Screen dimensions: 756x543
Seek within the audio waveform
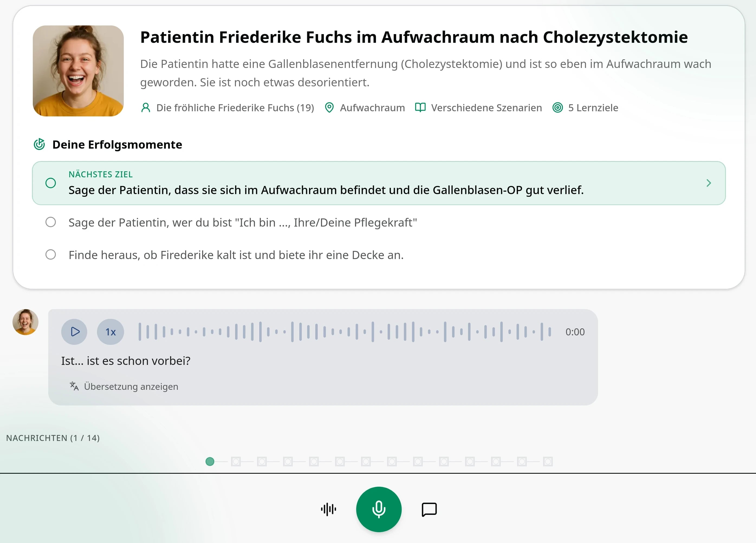click(x=345, y=332)
